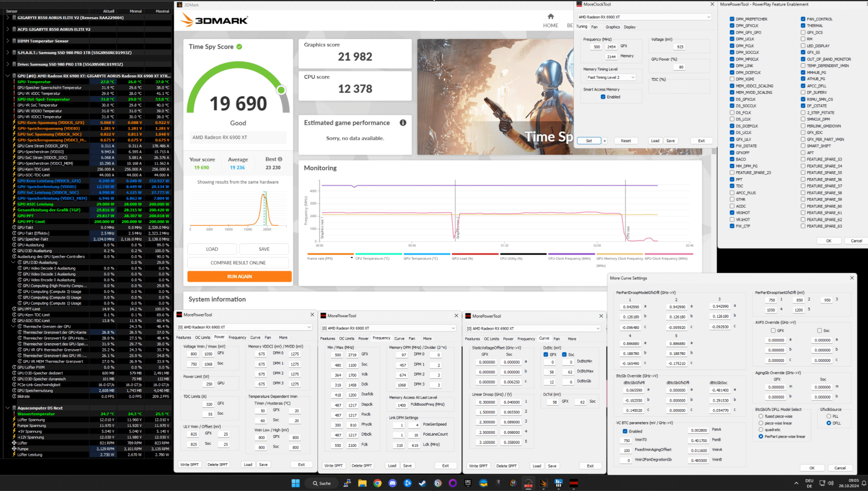Open GPU dropdown in MorePowerTool Curve window
868x491 pixels.
coord(533,328)
